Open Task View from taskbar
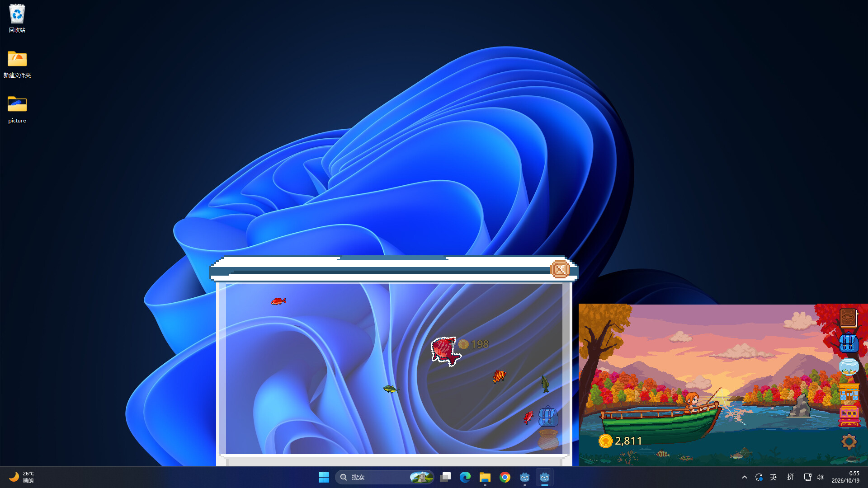The height and width of the screenshot is (488, 868). point(445,477)
